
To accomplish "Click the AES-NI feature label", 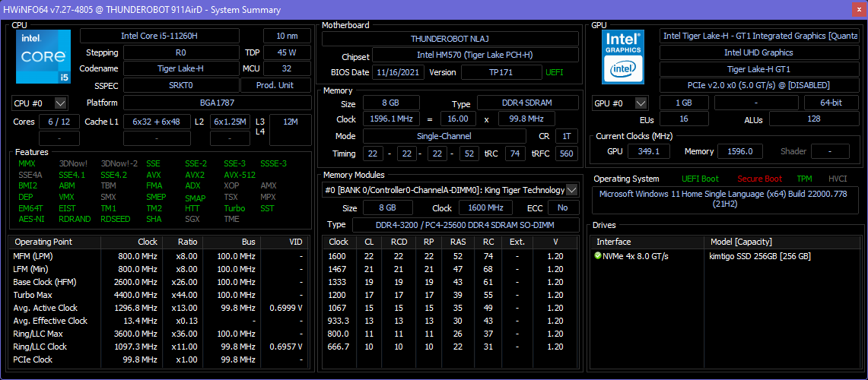I will click(30, 219).
